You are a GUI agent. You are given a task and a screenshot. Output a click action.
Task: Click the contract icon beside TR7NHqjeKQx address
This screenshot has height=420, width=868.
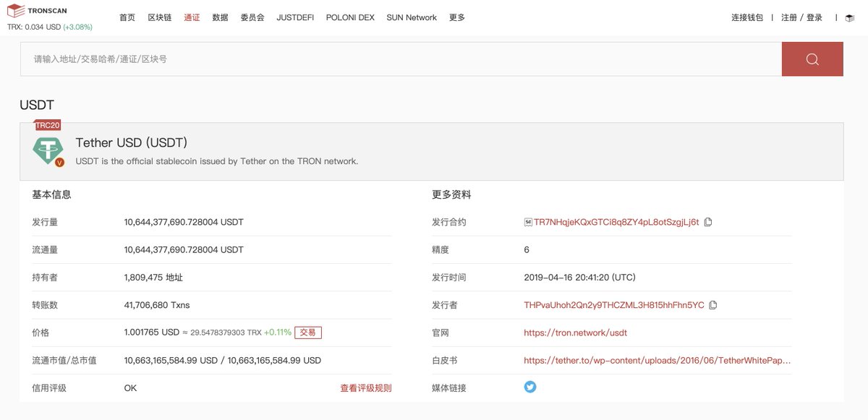coord(528,222)
